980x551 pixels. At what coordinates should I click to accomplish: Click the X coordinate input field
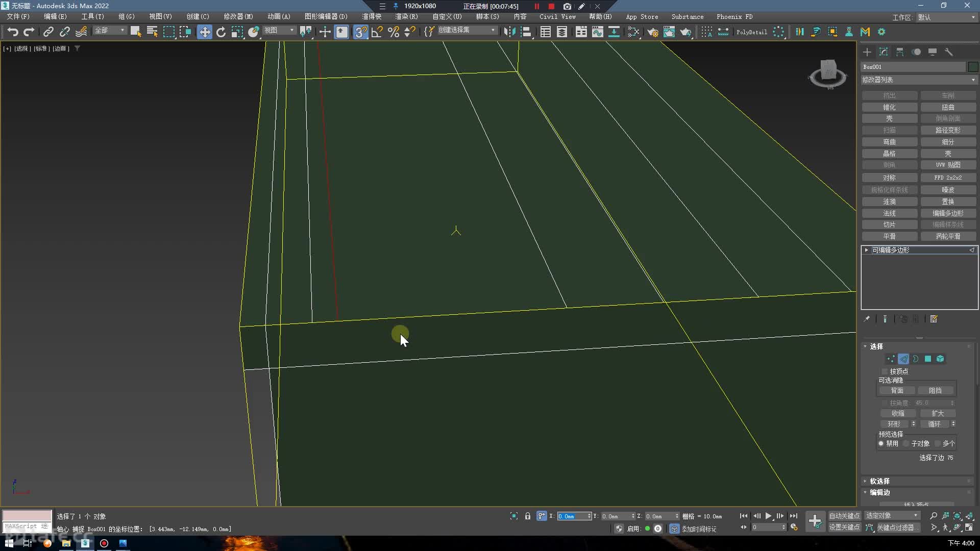tap(572, 516)
